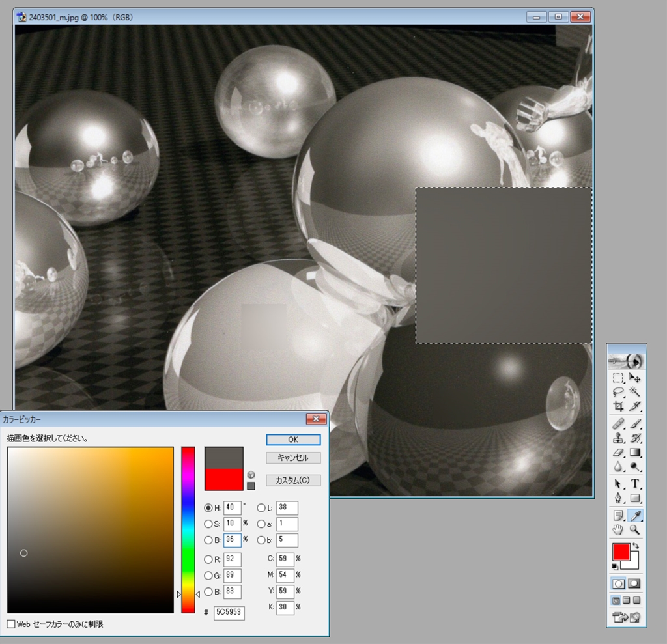Select the Eraser tool

point(618,453)
